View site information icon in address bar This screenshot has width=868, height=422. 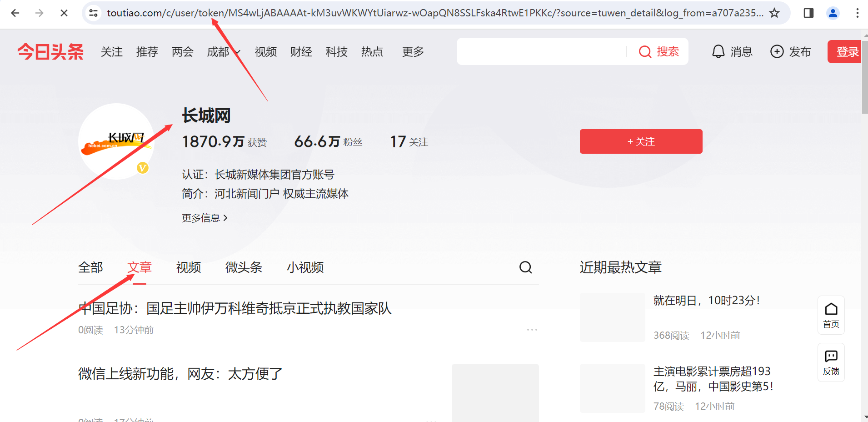(94, 13)
